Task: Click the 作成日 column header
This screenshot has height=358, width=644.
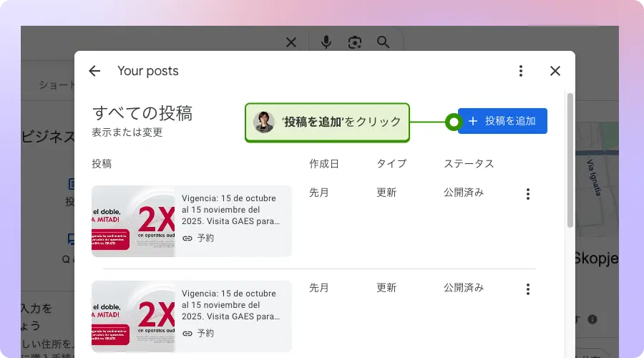Action: pyautogui.click(x=323, y=163)
